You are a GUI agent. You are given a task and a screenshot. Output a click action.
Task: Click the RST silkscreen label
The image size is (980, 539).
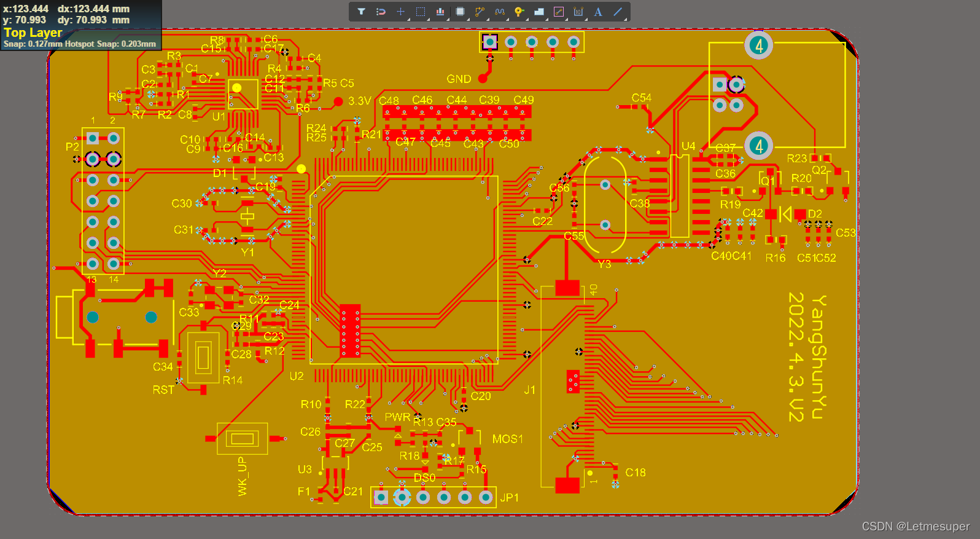click(x=163, y=390)
